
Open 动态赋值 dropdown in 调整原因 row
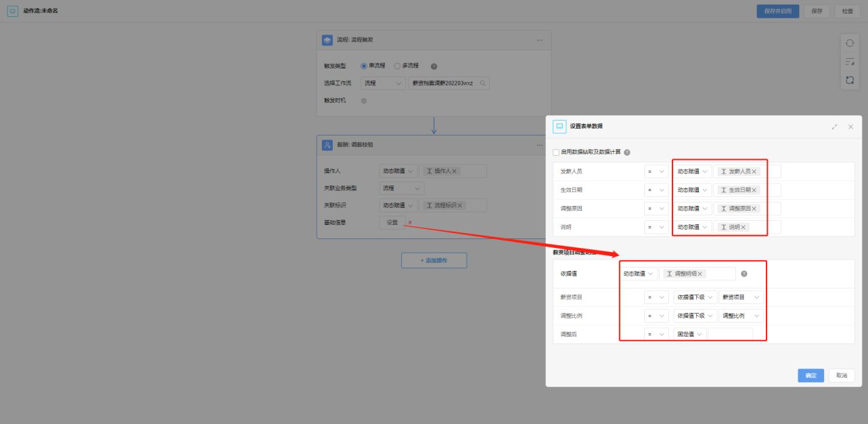[x=693, y=208]
